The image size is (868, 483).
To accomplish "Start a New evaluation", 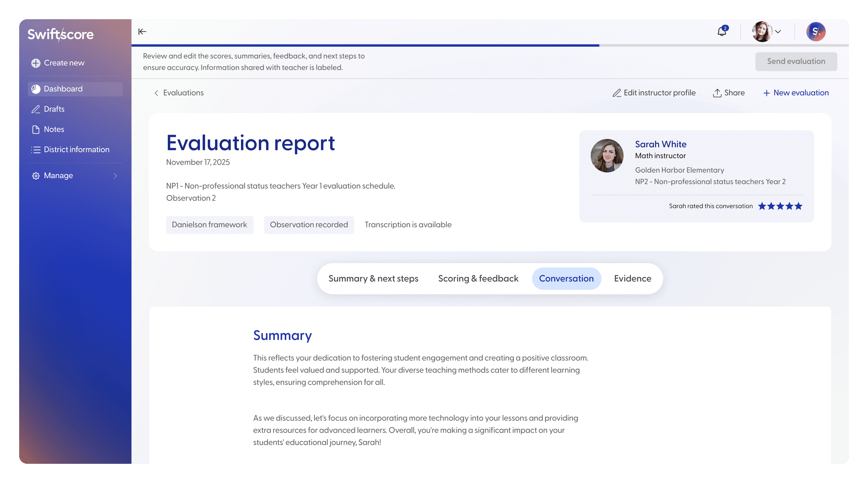I will click(x=796, y=93).
